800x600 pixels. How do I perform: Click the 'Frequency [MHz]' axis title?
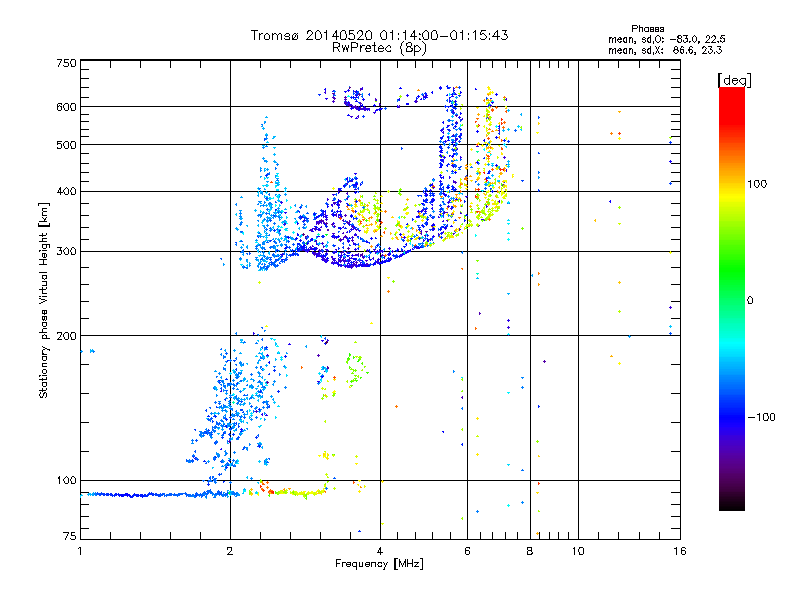coord(379,564)
